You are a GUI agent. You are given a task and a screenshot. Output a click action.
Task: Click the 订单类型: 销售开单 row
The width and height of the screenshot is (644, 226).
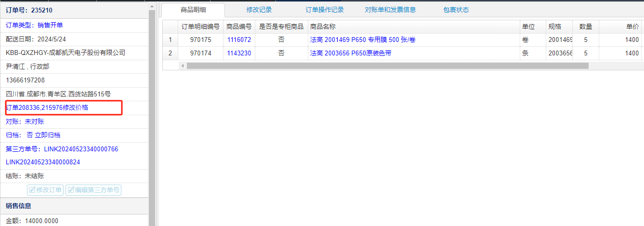[74, 25]
